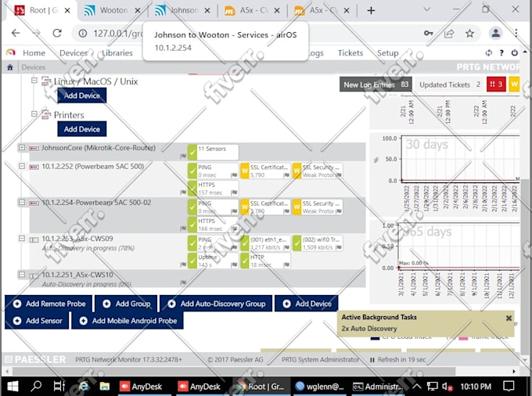This screenshot has width=532, height=396.
Task: Click the PRTG refresh icon in the header
Action: coord(488,52)
